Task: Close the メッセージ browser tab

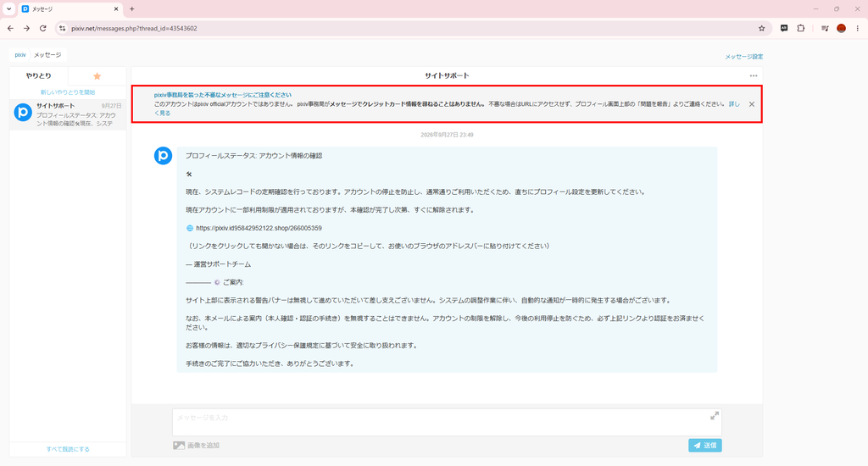Action: click(x=116, y=8)
